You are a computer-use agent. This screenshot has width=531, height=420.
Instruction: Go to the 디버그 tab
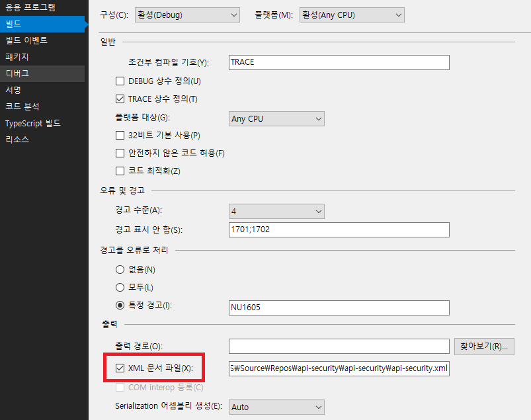point(42,73)
